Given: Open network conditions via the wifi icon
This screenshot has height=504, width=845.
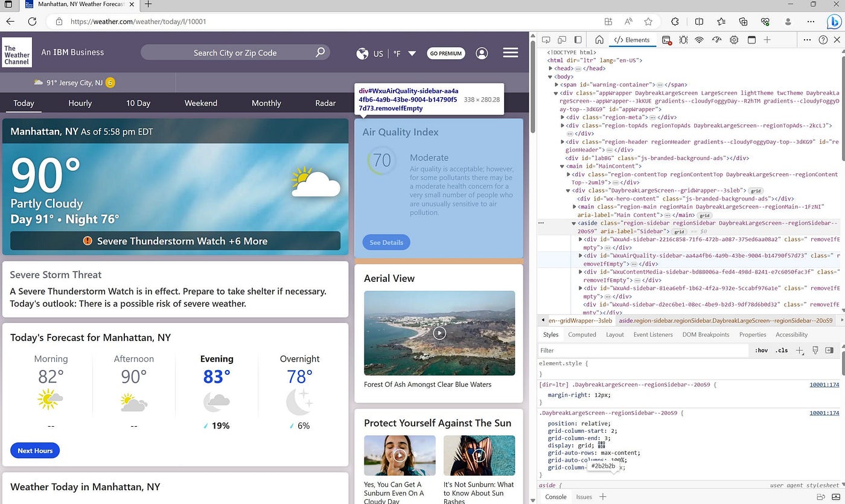Looking at the screenshot, I should point(699,39).
